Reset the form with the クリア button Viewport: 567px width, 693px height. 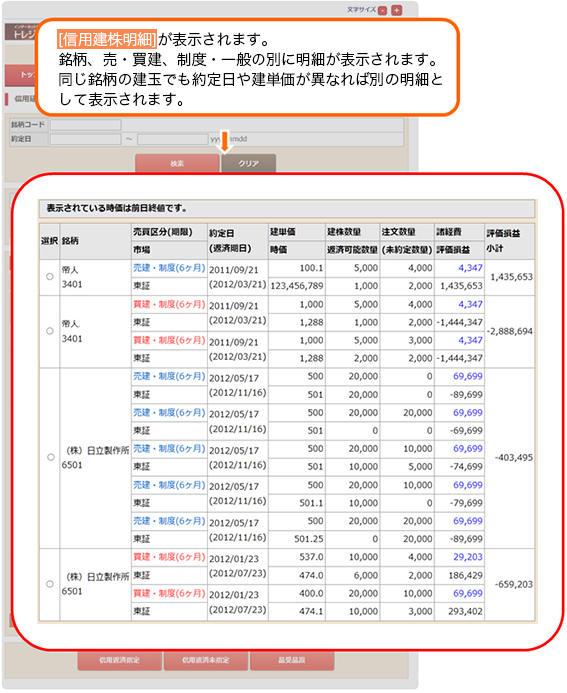point(249,163)
